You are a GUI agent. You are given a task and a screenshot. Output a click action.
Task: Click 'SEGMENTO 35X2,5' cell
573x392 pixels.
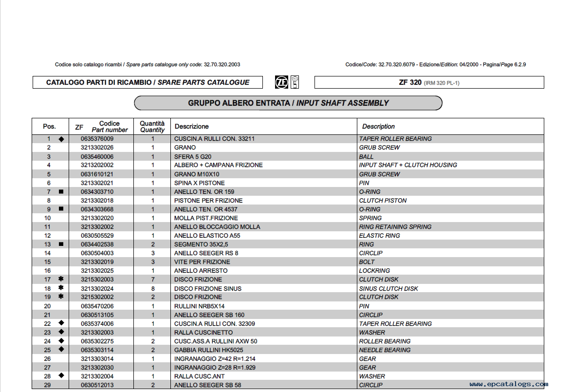[x=201, y=244]
